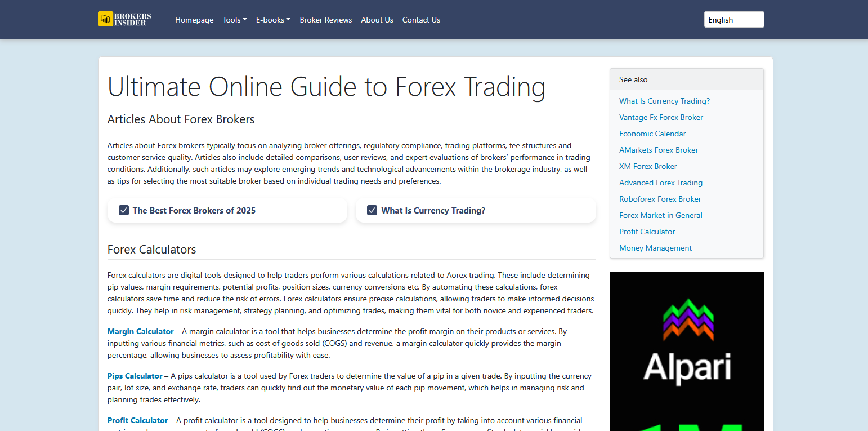The width and height of the screenshot is (868, 431).
Task: Open the Homepage menu item
Action: pyautogui.click(x=194, y=20)
